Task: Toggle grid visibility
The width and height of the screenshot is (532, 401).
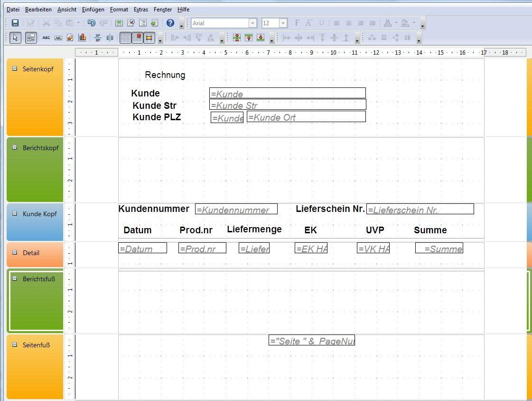Action: coord(125,37)
